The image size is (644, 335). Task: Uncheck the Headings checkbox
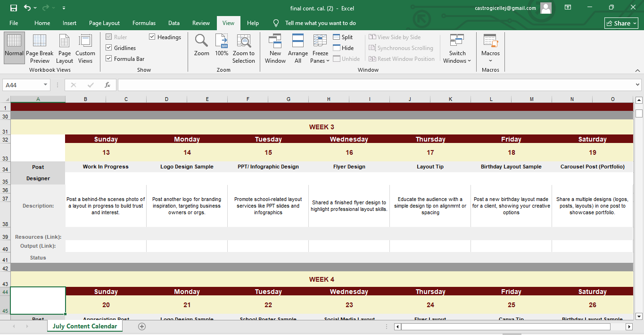point(152,37)
